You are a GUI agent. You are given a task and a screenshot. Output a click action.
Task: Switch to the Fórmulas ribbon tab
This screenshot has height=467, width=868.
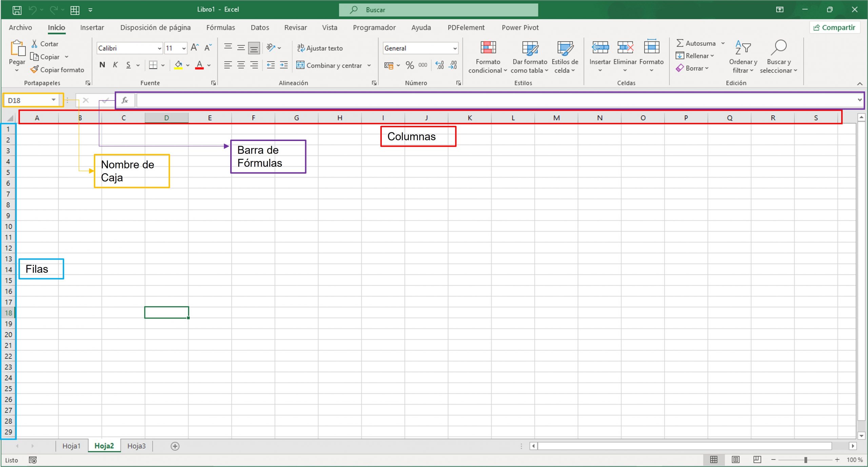(x=220, y=27)
